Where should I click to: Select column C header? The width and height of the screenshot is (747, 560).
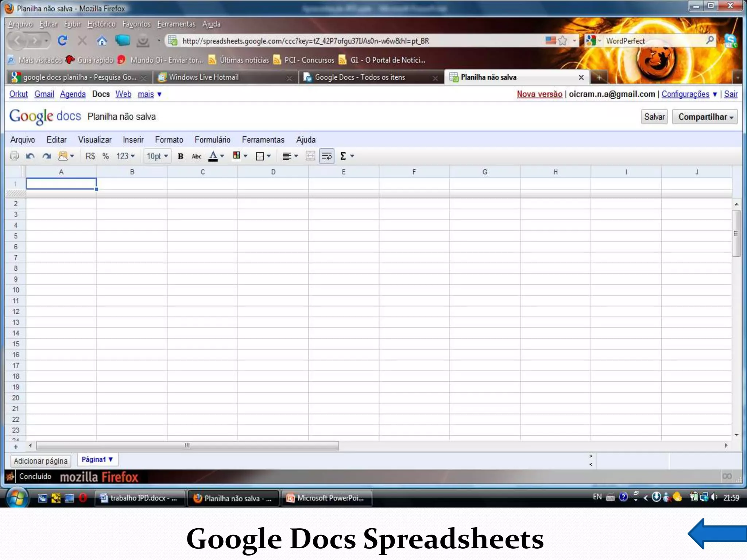point(202,172)
